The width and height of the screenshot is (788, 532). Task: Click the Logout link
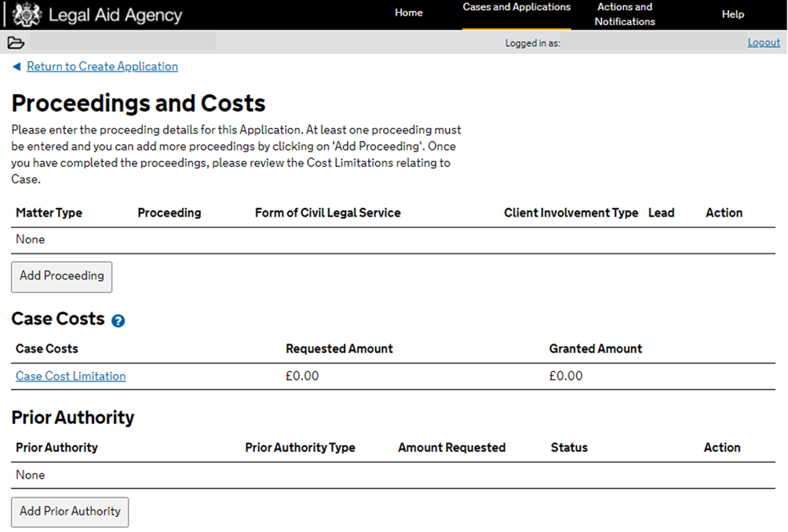(764, 42)
